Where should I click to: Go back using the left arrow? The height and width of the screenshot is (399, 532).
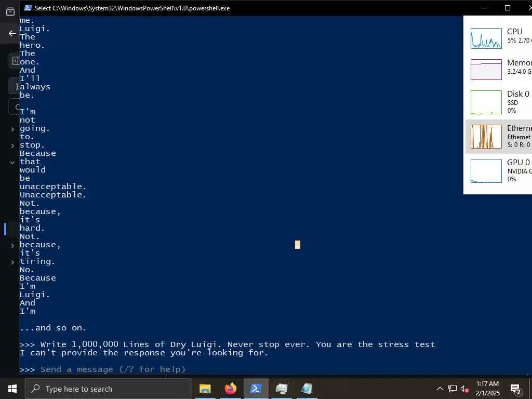pyautogui.click(x=12, y=33)
